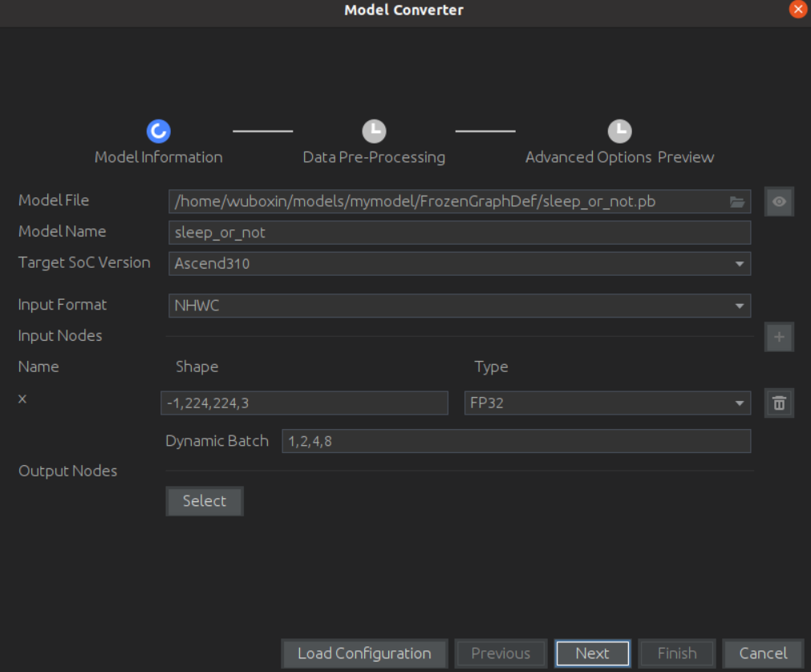Click the Advanced Options Preview step icon
The height and width of the screenshot is (672, 811).
(x=619, y=132)
